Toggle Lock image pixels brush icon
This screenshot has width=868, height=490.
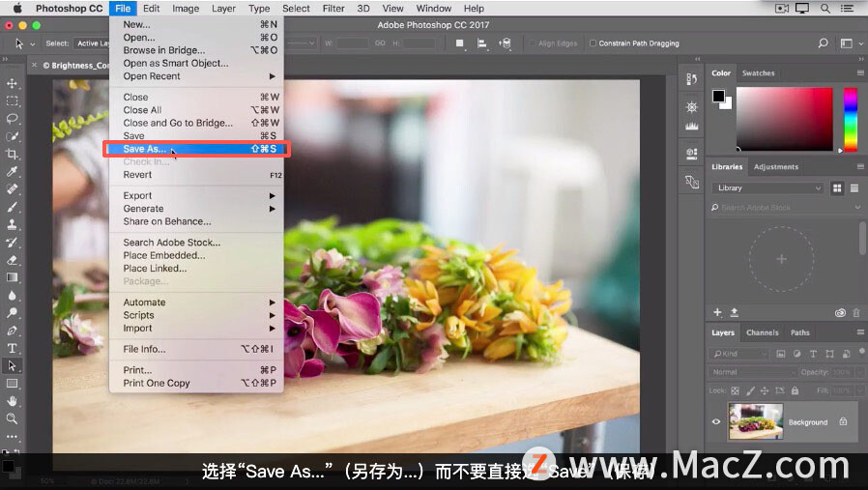coord(750,390)
